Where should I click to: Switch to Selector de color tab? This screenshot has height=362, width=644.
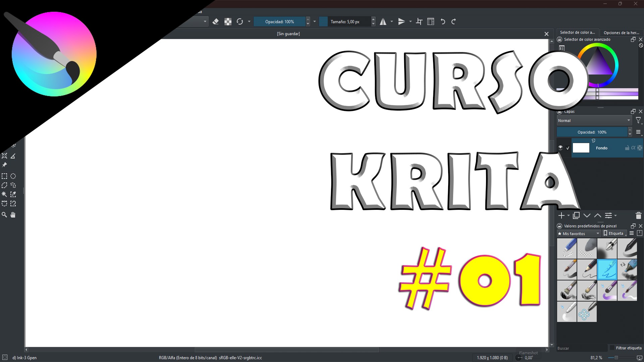tap(577, 33)
